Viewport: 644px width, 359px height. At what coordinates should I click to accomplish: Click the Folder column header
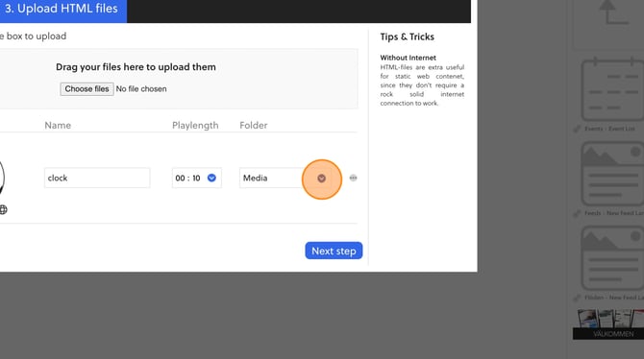(x=254, y=125)
